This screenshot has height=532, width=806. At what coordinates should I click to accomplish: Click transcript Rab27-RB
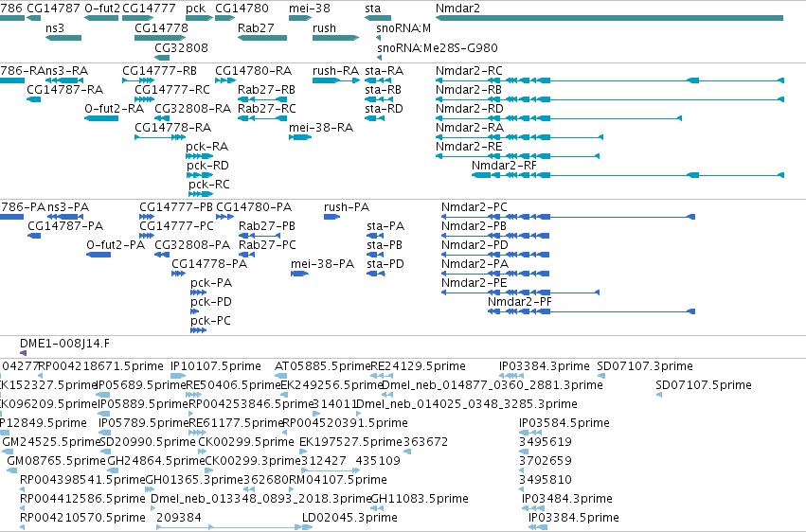[266, 89]
